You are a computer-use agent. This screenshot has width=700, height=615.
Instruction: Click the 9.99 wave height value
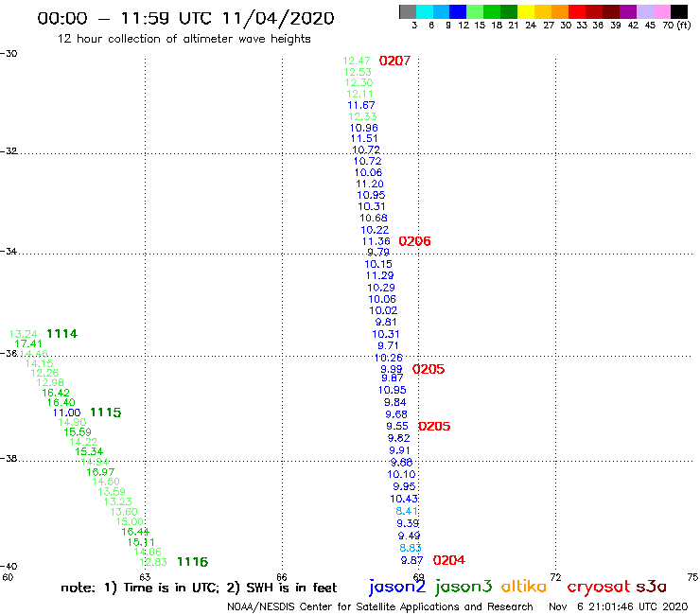click(392, 369)
